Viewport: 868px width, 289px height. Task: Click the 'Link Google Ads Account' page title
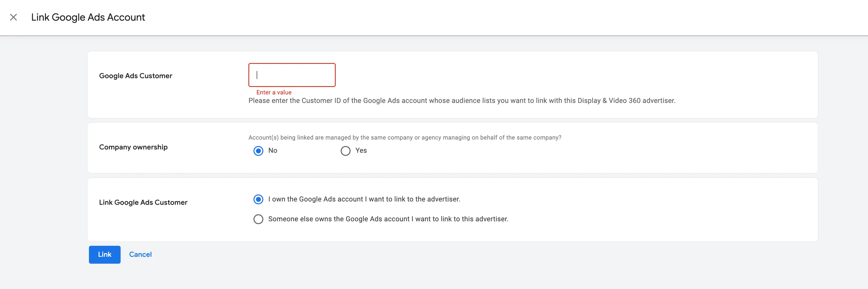[88, 17]
